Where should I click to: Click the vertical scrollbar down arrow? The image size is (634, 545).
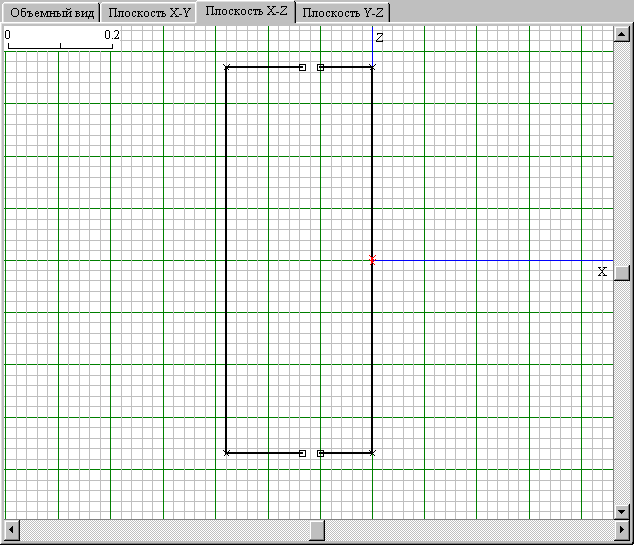[x=621, y=511]
